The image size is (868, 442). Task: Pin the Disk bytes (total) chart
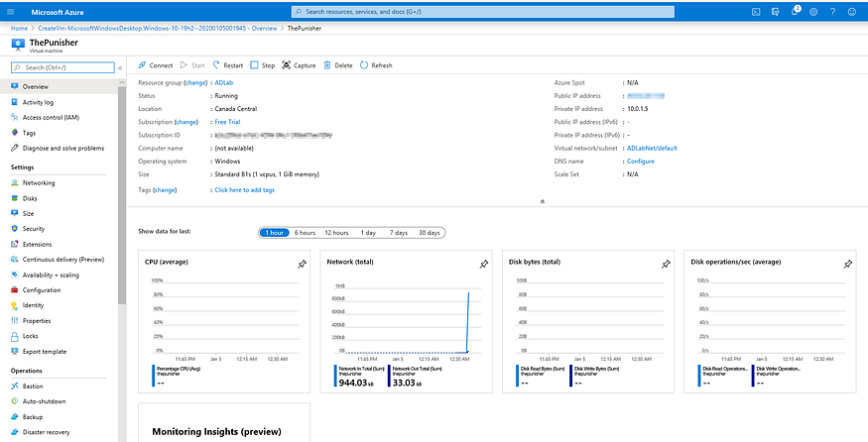coord(665,264)
